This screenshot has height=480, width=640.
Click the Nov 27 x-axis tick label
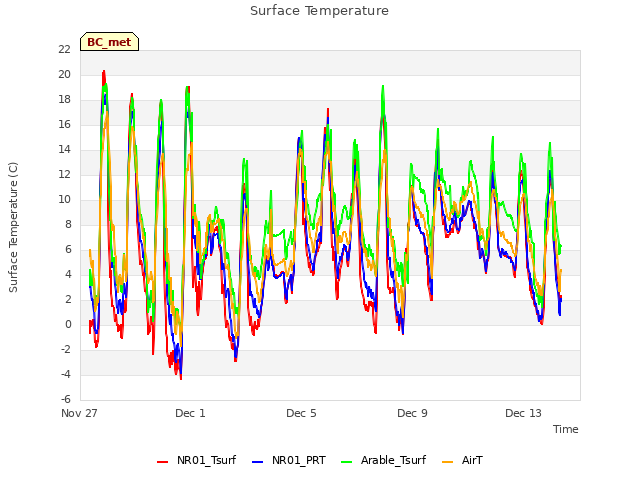coord(79,413)
